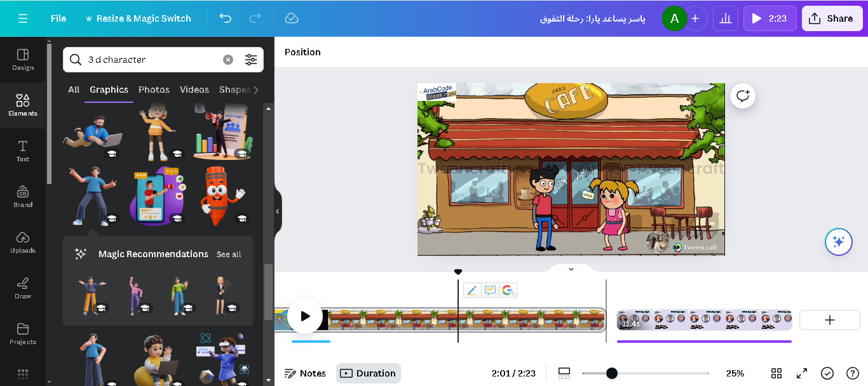Play the timeline preview

click(305, 316)
